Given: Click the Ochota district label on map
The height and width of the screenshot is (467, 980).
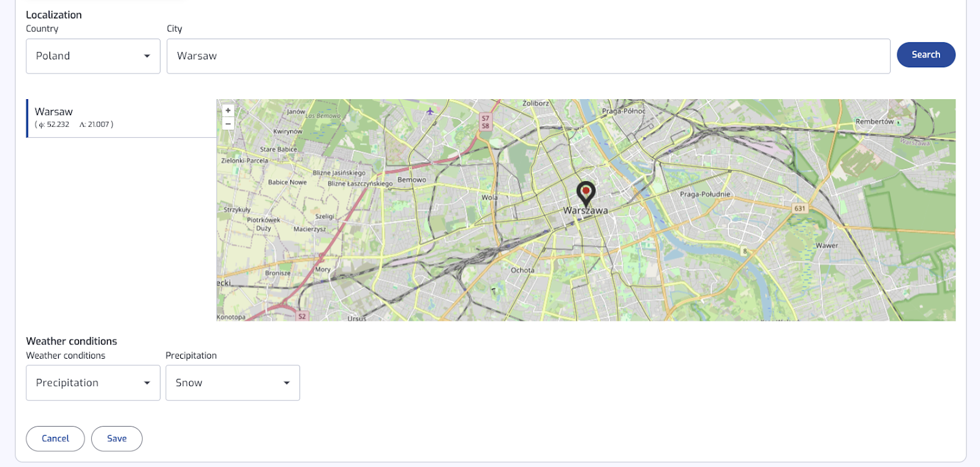Looking at the screenshot, I should 522,270.
